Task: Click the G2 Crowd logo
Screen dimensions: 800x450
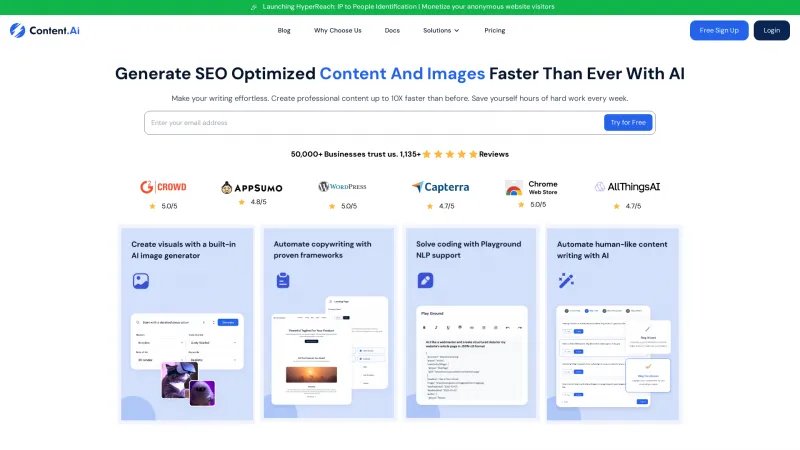Action: 161,186
